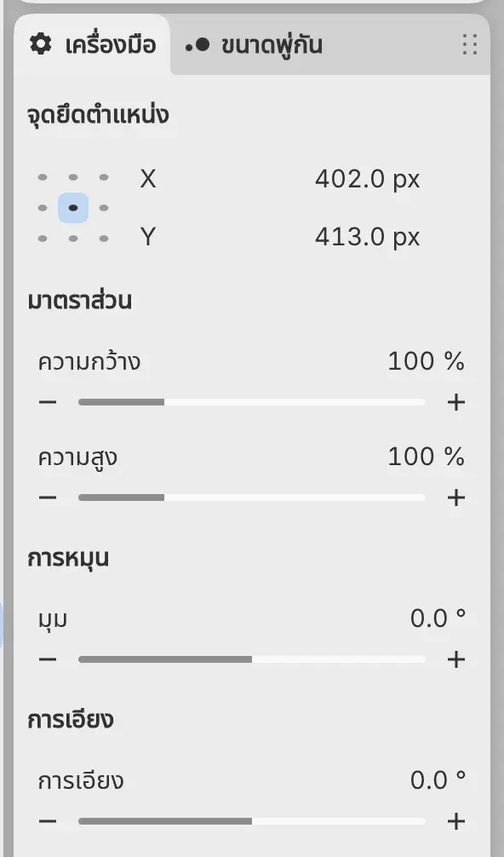
Task: Click the ความกว้าง scale slider track
Action: (x=252, y=402)
